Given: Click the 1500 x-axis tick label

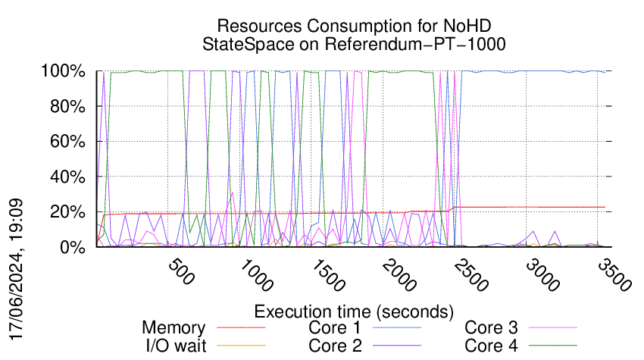Looking at the screenshot, I should [328, 275].
